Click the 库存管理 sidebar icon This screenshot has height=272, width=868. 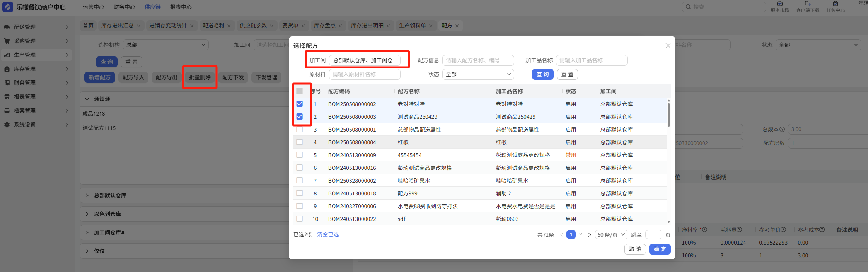[x=7, y=69]
